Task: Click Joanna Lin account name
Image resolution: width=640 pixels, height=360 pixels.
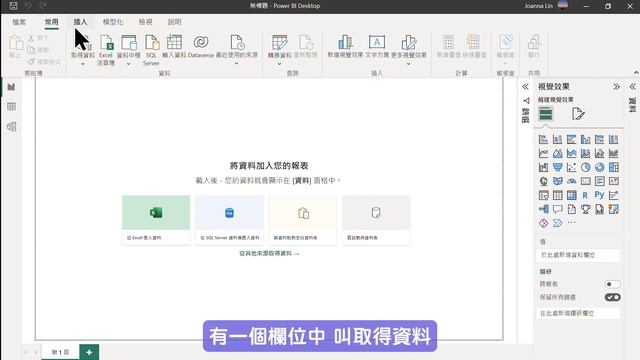Action: coord(538,6)
